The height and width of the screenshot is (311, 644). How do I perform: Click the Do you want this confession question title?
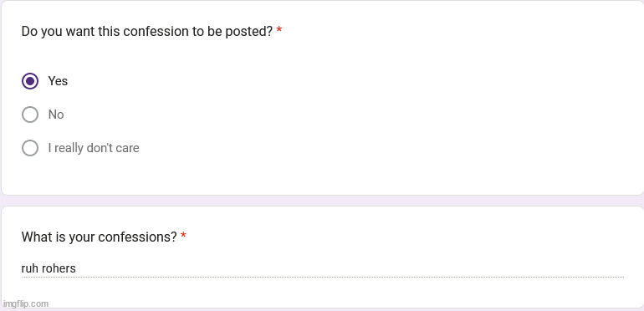click(147, 31)
